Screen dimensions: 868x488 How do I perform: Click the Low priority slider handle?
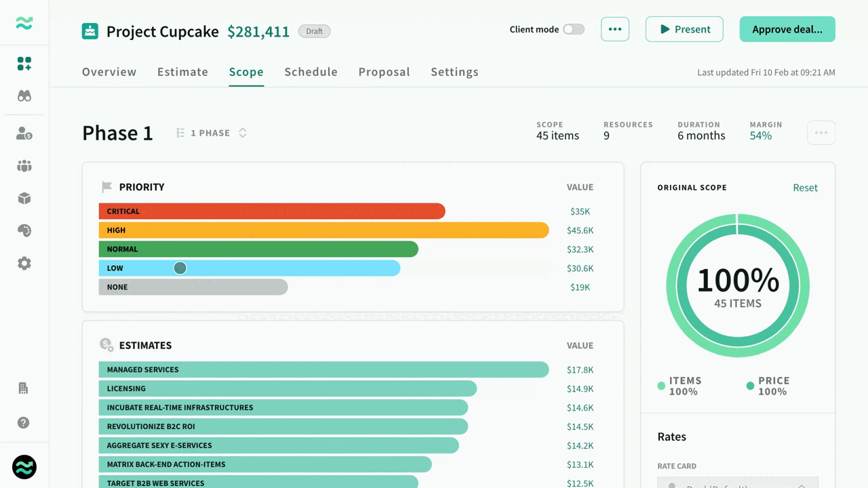(180, 268)
